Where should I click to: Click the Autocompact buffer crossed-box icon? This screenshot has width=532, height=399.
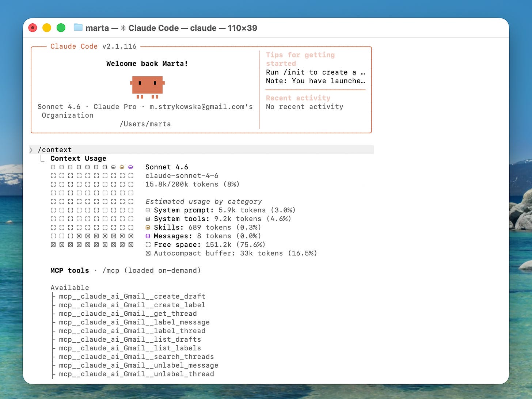click(x=148, y=253)
